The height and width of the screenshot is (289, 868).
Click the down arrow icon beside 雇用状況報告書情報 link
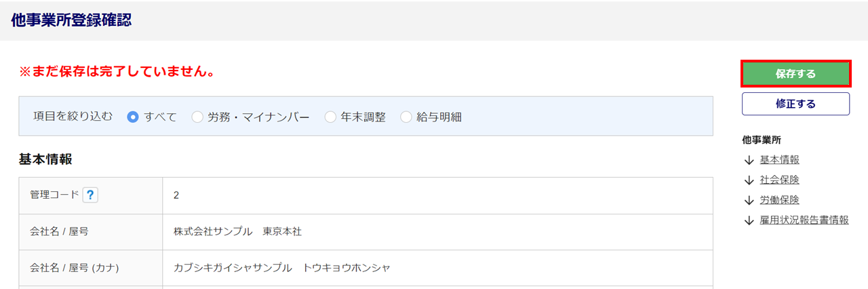749,220
